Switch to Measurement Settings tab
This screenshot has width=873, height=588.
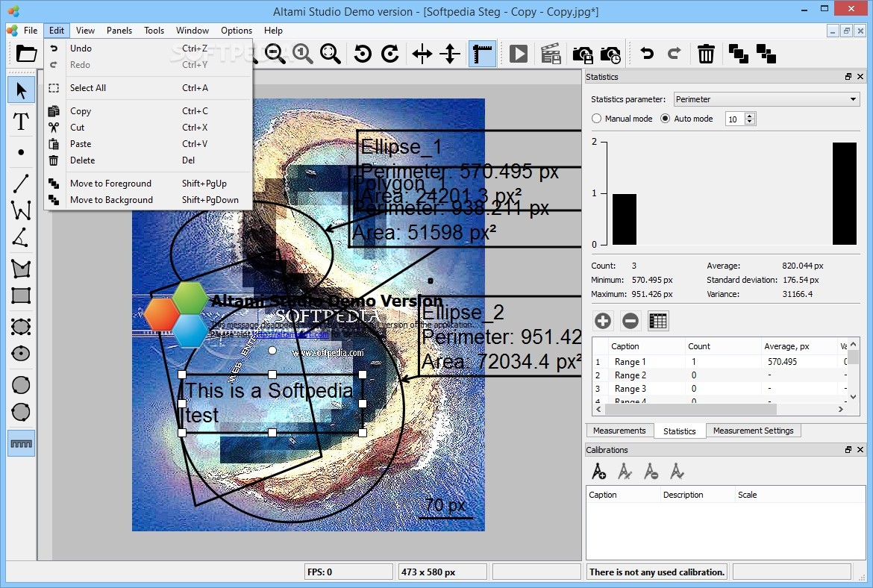click(x=754, y=431)
